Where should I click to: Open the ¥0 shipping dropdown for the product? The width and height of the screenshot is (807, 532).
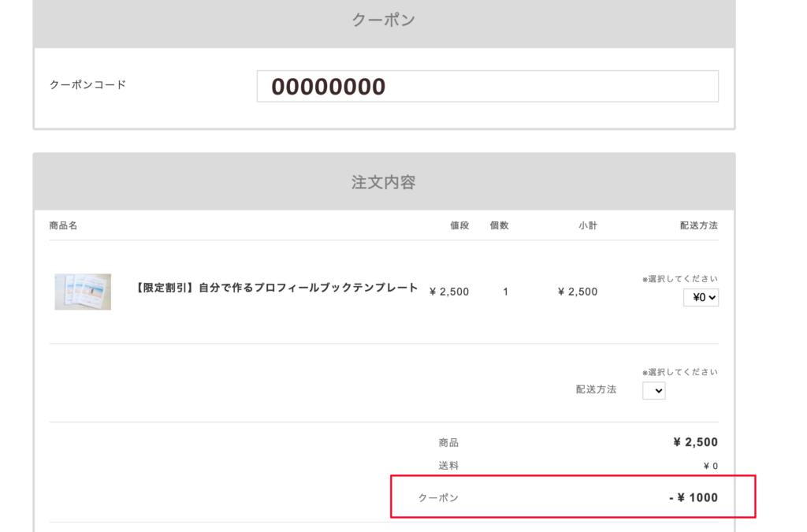pos(701,297)
